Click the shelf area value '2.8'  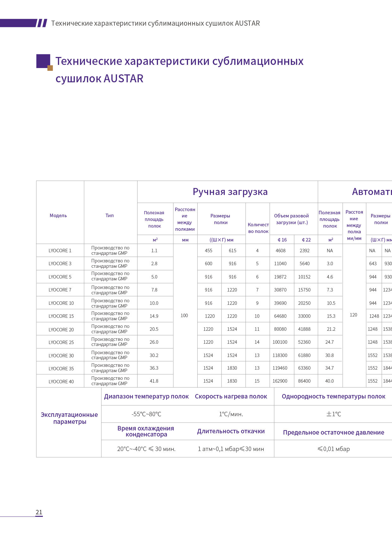[x=154, y=264]
